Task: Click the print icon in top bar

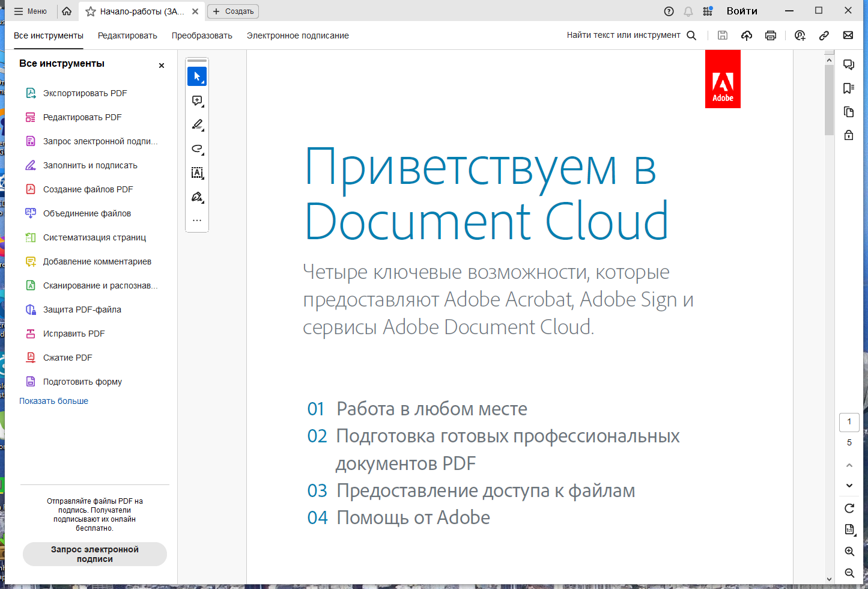Action: [771, 35]
